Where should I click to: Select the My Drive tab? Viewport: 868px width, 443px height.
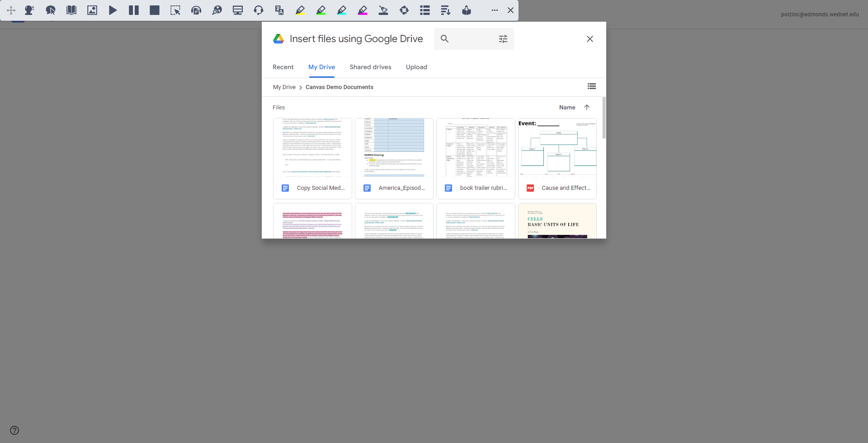pyautogui.click(x=322, y=67)
